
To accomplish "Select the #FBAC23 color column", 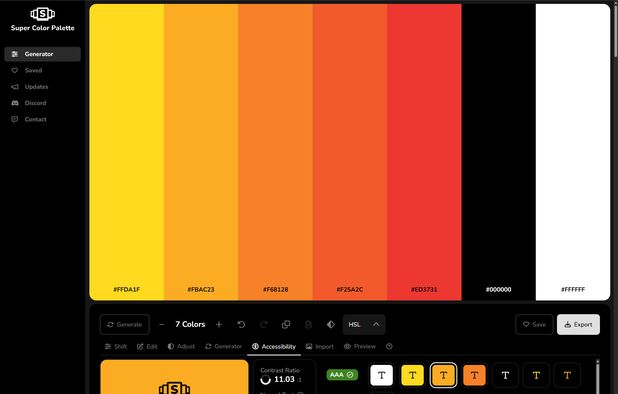I will coord(201,152).
